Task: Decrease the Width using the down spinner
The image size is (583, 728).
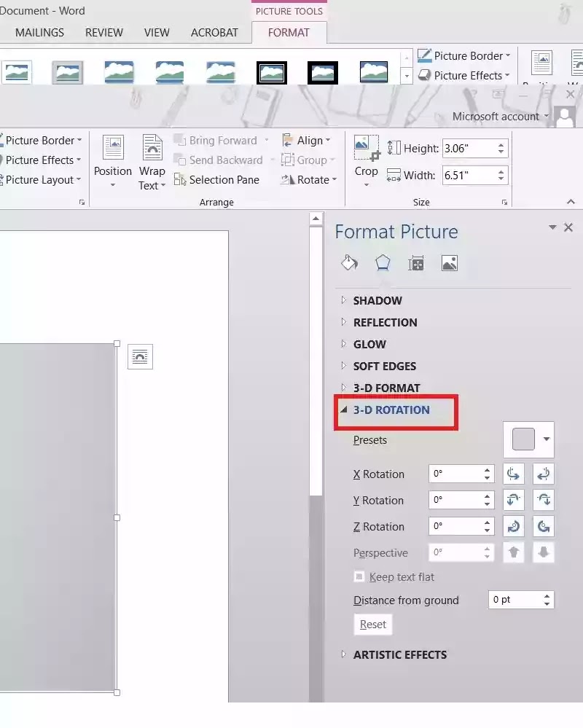Action: pos(501,179)
